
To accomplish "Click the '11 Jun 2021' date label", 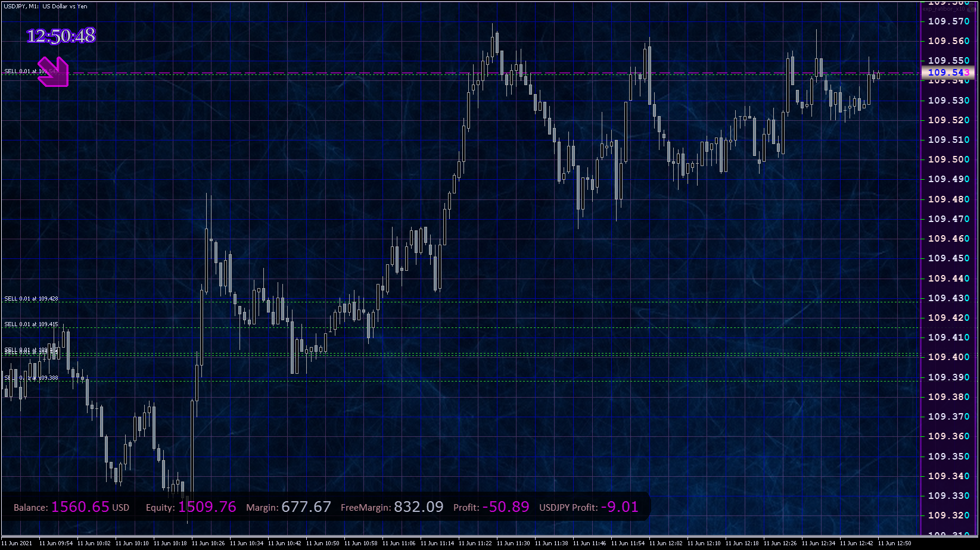I will (x=17, y=543).
